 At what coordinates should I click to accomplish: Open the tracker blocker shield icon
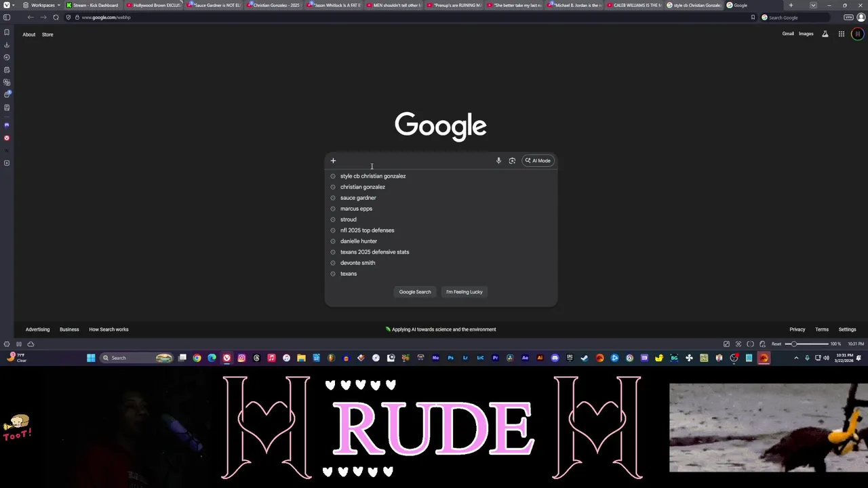point(68,17)
